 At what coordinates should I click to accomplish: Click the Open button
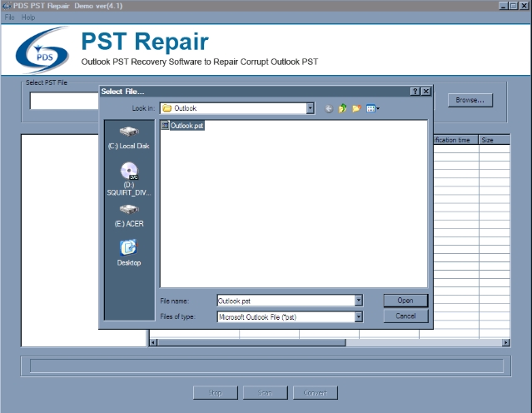point(405,301)
